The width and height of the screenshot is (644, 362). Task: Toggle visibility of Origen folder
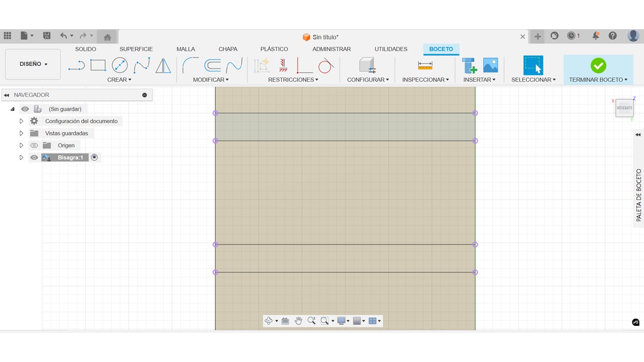[x=34, y=145]
